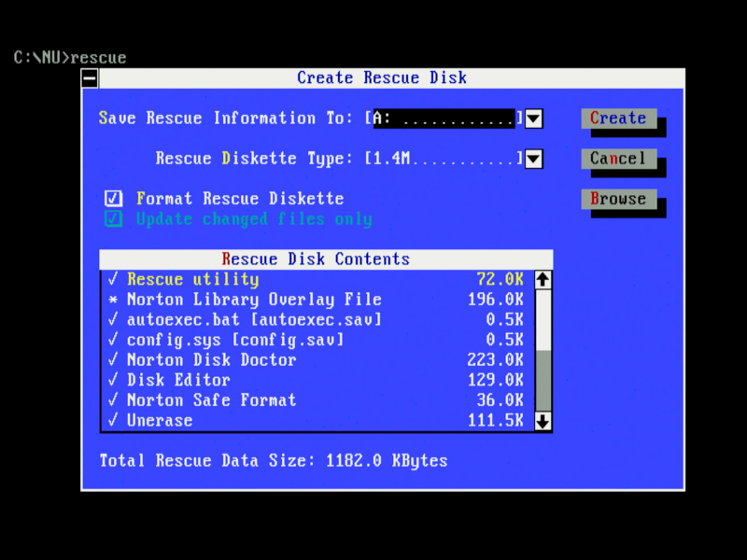Select the Norton Disk Doctor row
Image resolution: width=747 pixels, height=560 pixels.
tap(317, 360)
